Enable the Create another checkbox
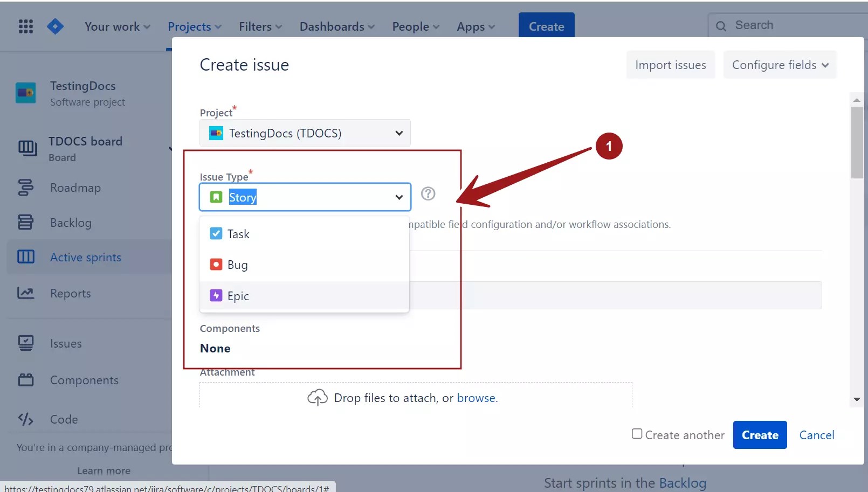 tap(636, 433)
